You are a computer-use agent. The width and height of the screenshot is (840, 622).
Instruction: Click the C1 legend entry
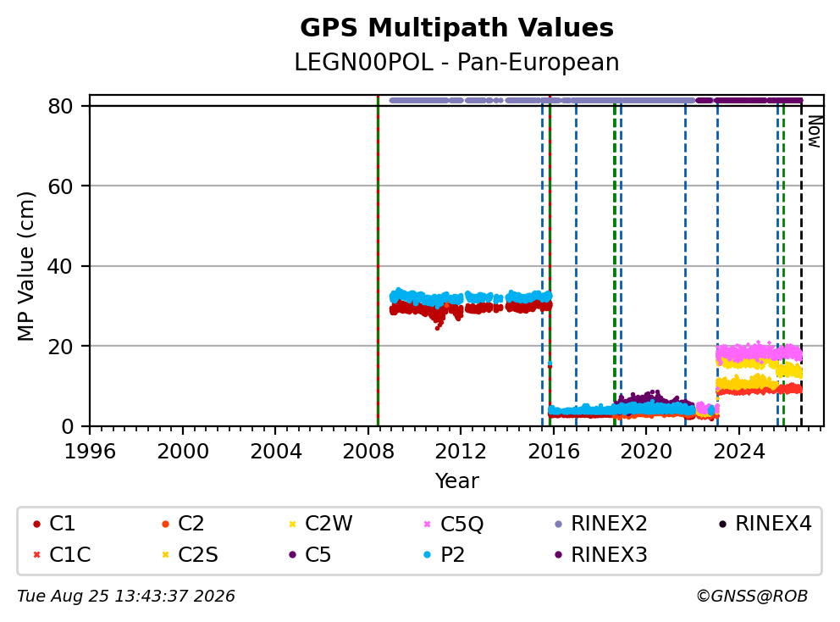(54, 524)
